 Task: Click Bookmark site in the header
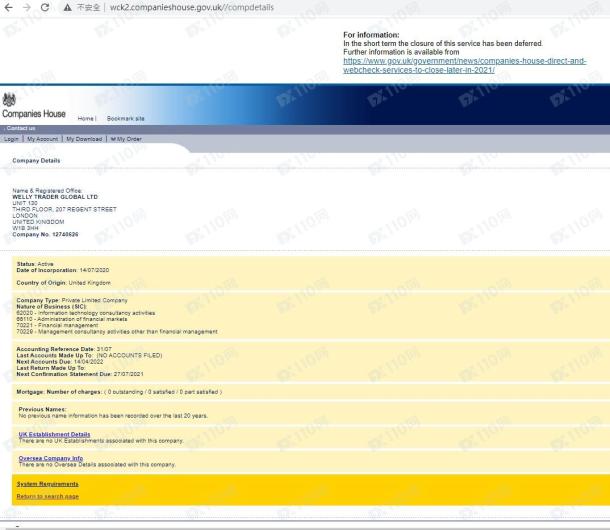coord(126,118)
